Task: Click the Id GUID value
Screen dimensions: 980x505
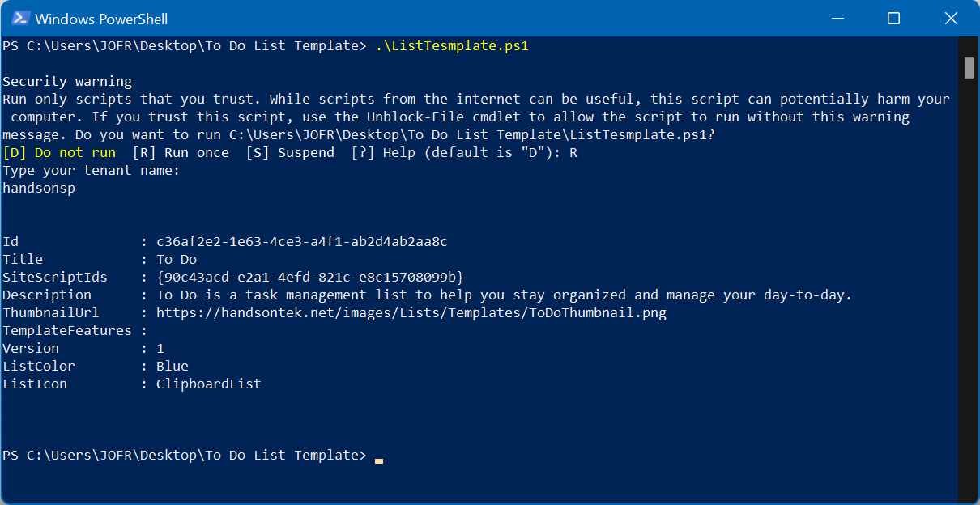Action: (301, 241)
